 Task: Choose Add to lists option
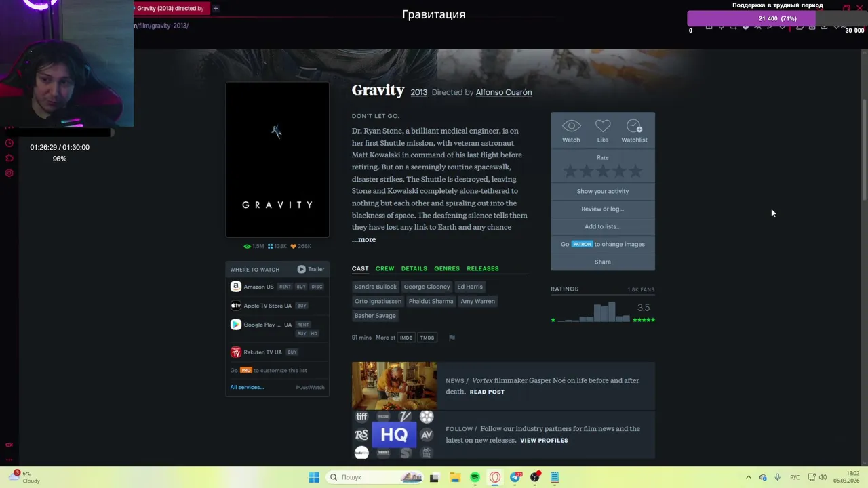coord(603,226)
